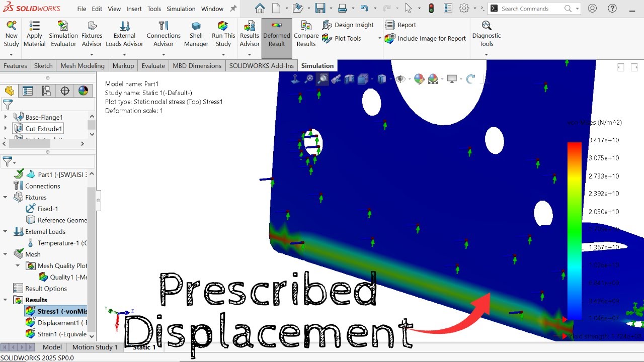Open the Insert menu
Image resolution: width=644 pixels, height=362 pixels.
pyautogui.click(x=134, y=9)
